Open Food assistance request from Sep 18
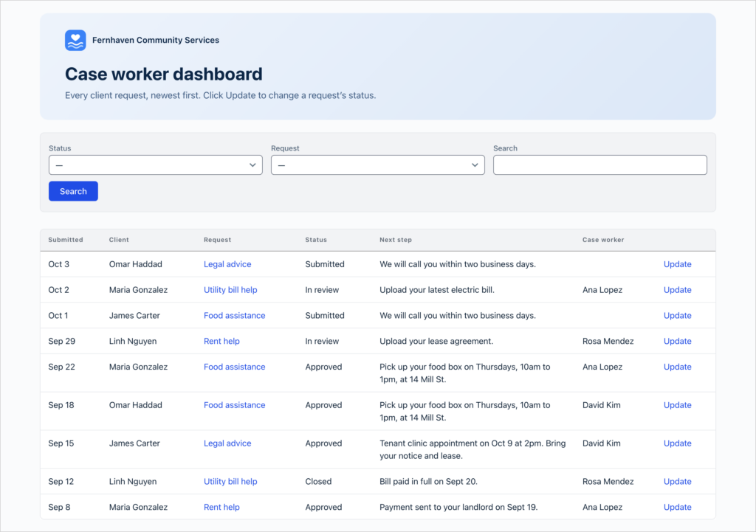The width and height of the screenshot is (756, 532). (x=234, y=405)
